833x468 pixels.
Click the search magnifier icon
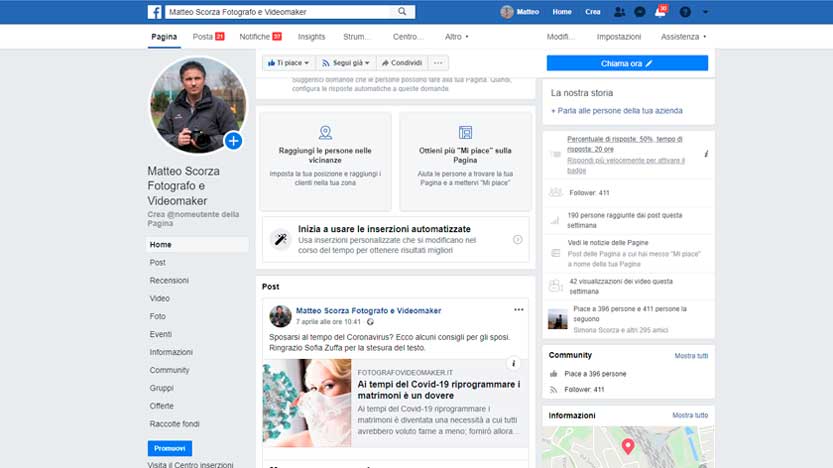(x=402, y=12)
